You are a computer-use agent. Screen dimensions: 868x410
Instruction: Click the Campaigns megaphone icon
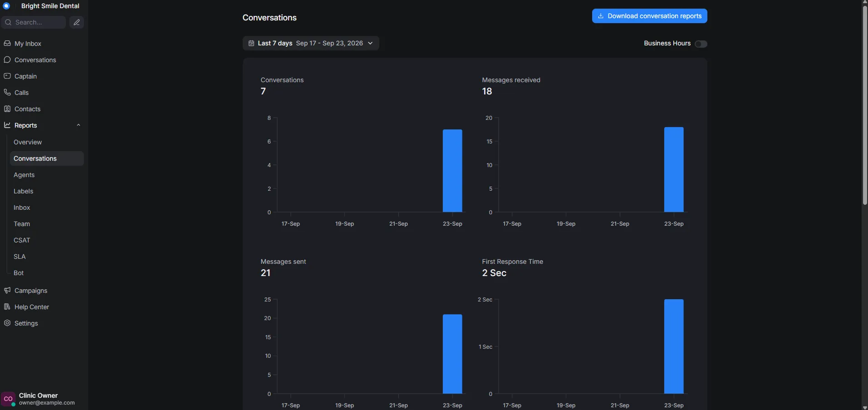click(7, 291)
